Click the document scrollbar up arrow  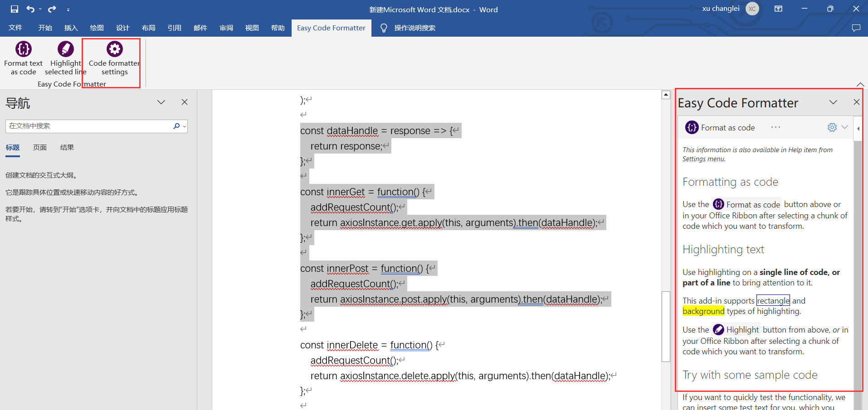point(666,95)
